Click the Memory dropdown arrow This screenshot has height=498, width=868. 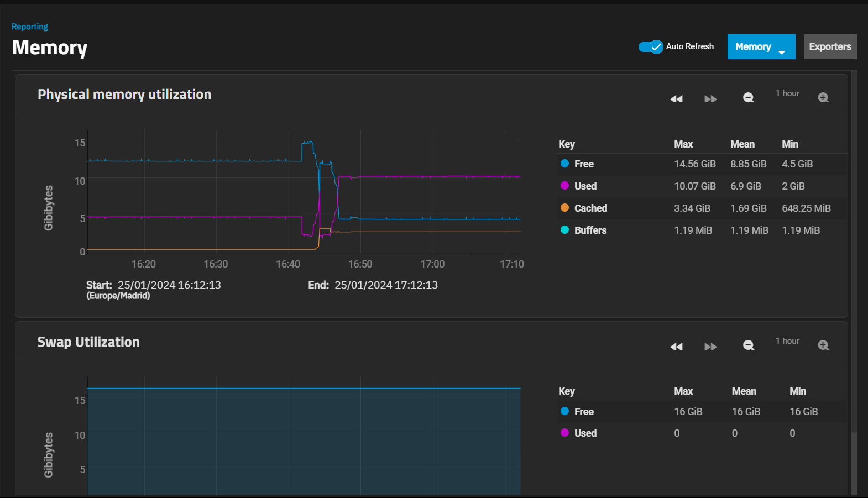(782, 52)
